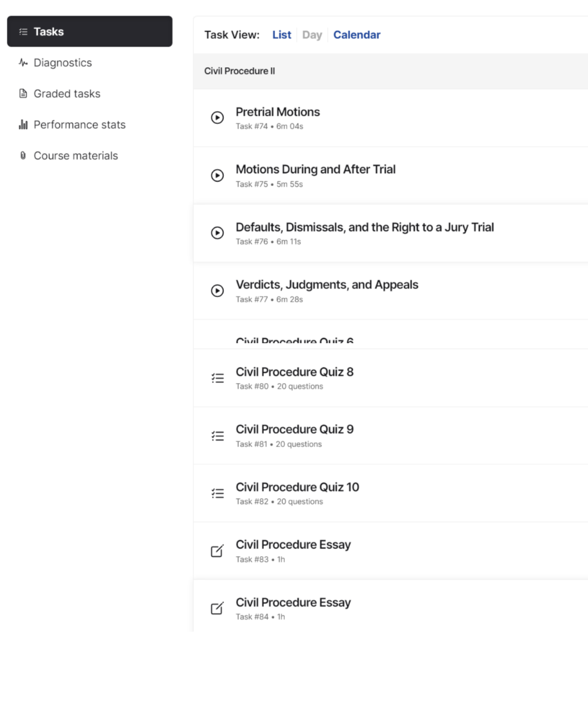The width and height of the screenshot is (588, 717).
Task: Switch task view to Calendar
Action: pos(357,35)
